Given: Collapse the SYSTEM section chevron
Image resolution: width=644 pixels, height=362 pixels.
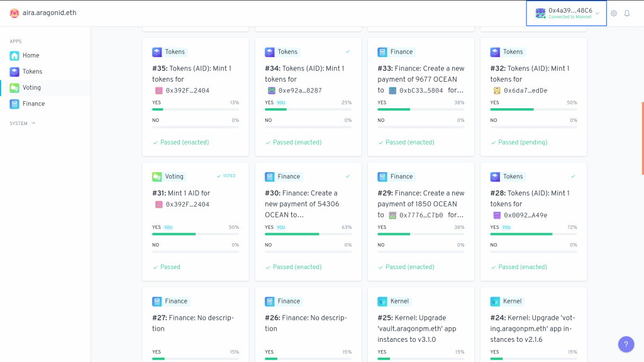Looking at the screenshot, I should [34, 123].
